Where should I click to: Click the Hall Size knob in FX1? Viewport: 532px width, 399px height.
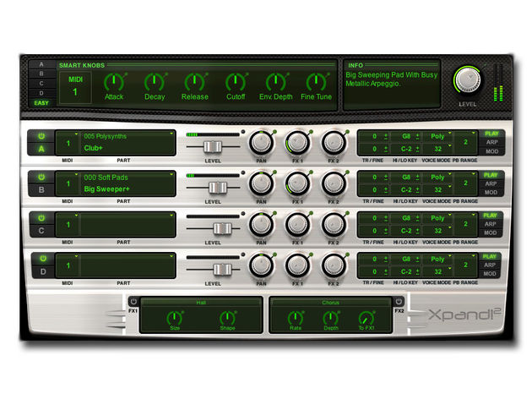[x=175, y=318]
